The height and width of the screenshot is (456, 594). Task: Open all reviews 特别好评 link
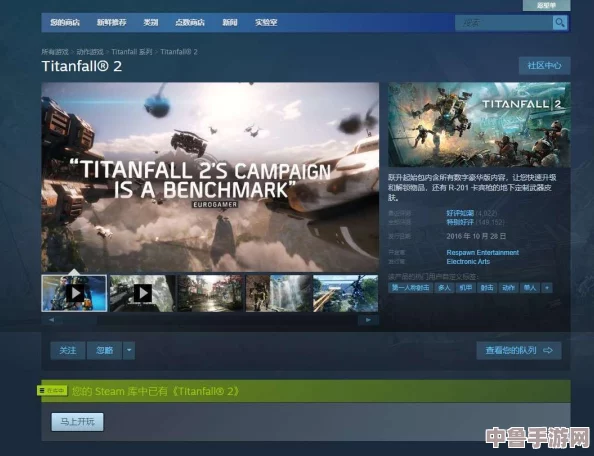(x=460, y=222)
